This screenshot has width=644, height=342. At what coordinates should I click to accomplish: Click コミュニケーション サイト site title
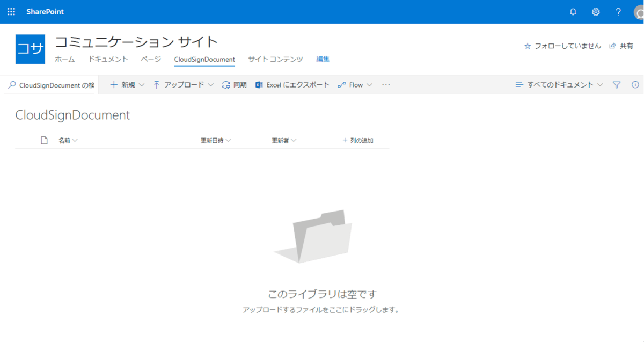click(x=137, y=42)
